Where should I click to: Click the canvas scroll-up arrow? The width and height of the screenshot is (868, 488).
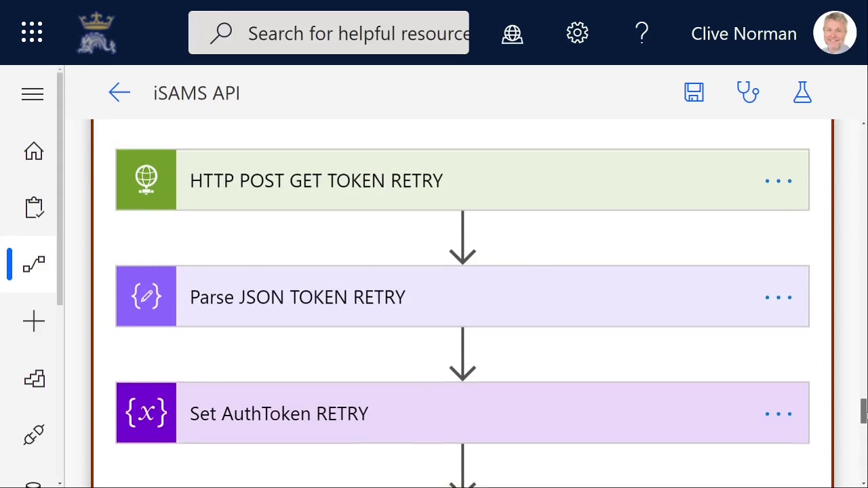tap(863, 123)
